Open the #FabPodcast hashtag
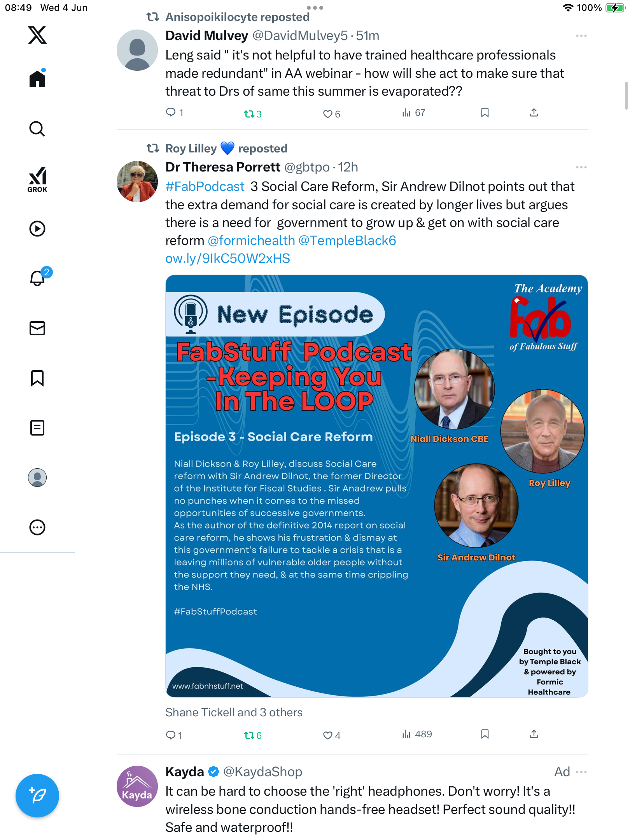This screenshot has width=630, height=840. click(205, 187)
